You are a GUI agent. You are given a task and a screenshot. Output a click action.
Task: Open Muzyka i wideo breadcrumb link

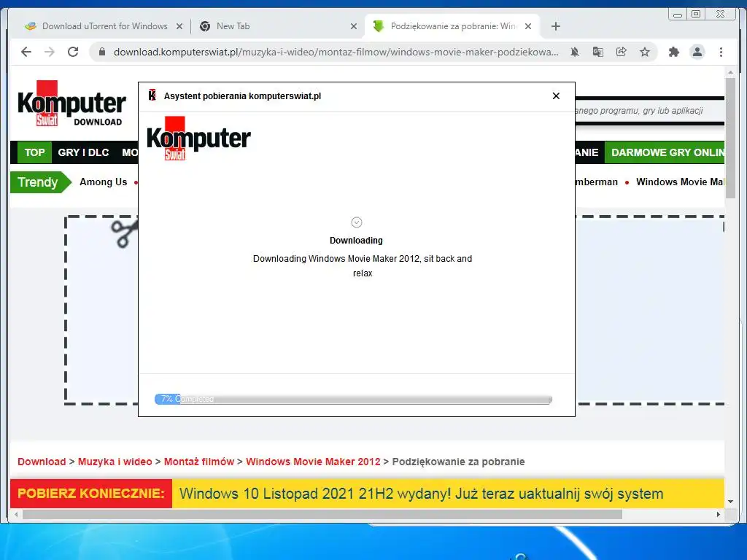click(115, 462)
